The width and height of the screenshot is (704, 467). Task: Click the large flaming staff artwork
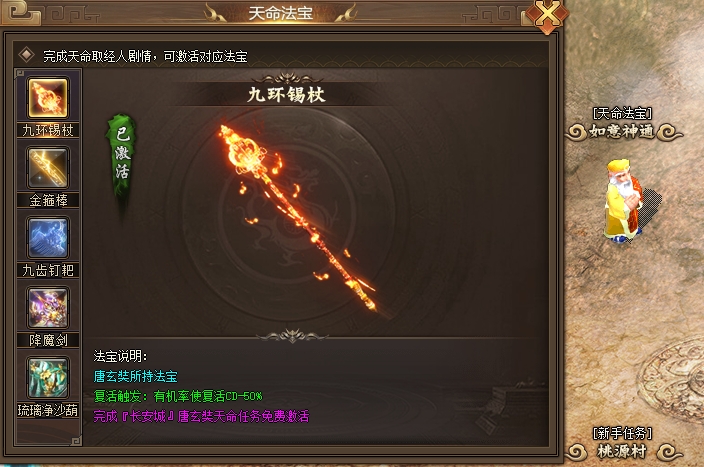click(x=296, y=218)
